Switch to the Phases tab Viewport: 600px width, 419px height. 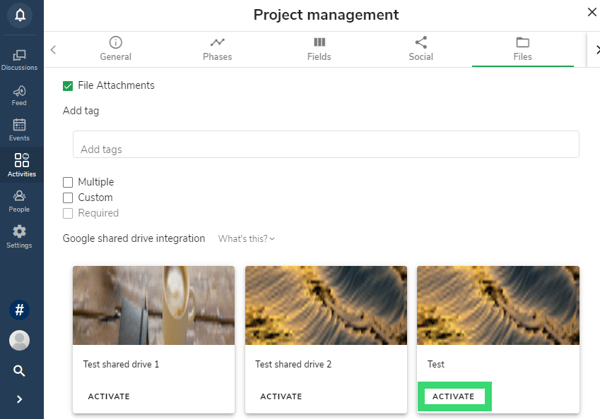point(217,49)
